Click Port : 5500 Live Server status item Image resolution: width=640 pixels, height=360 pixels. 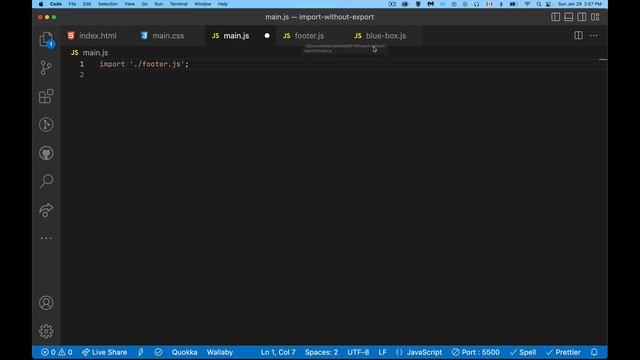(476, 352)
